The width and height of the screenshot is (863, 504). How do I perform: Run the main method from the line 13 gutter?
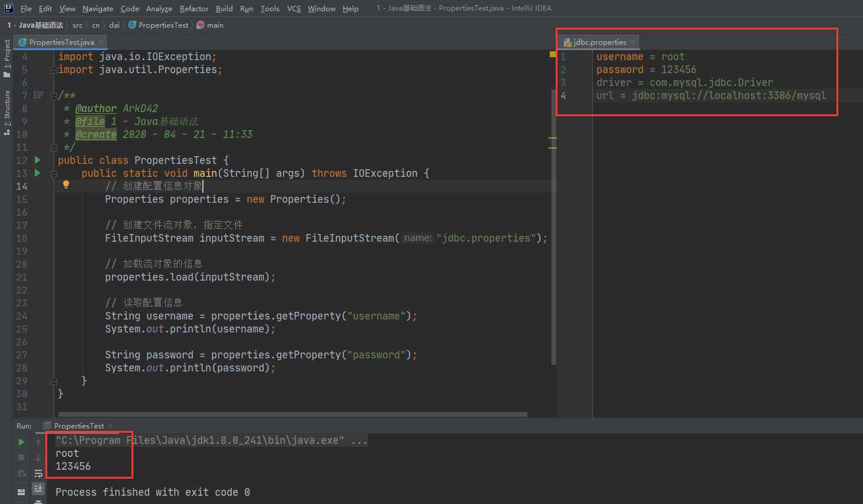(x=38, y=173)
